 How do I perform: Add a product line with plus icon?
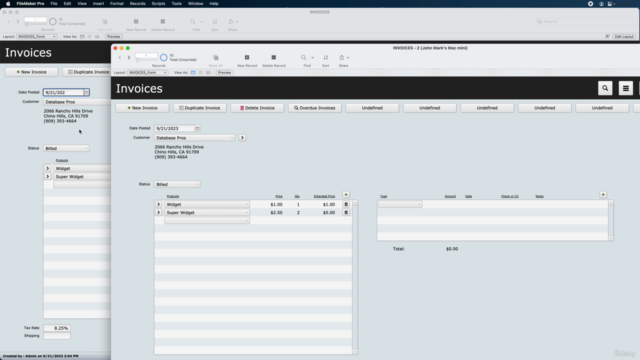pyautogui.click(x=346, y=195)
